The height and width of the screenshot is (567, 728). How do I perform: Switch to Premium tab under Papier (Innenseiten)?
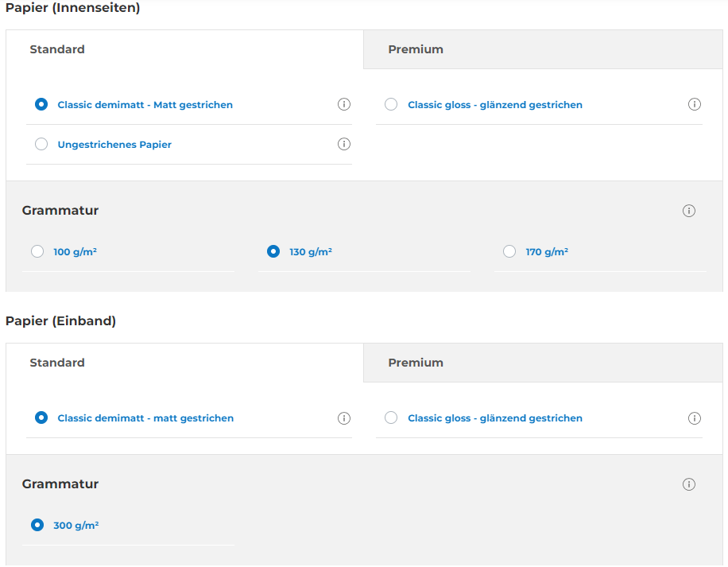coord(416,49)
